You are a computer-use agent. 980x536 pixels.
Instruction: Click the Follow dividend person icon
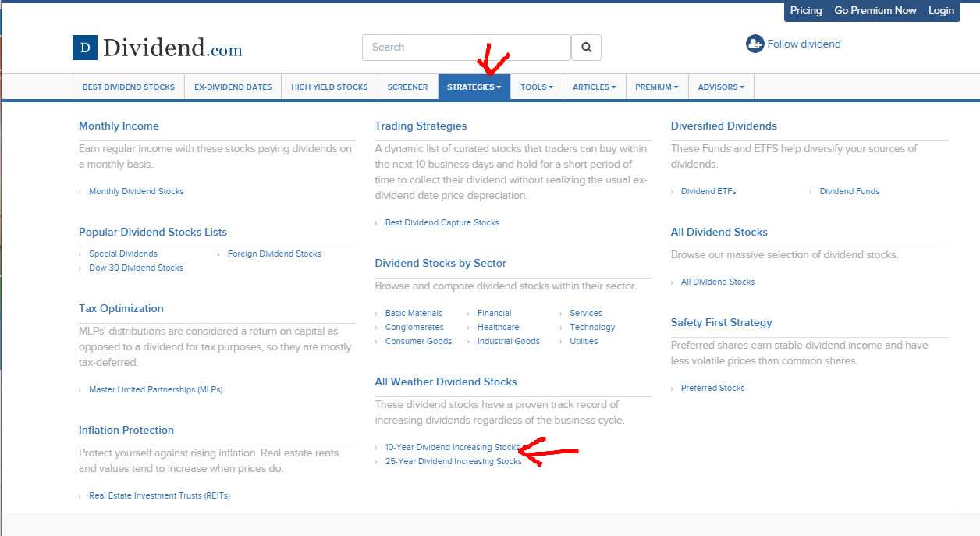755,44
